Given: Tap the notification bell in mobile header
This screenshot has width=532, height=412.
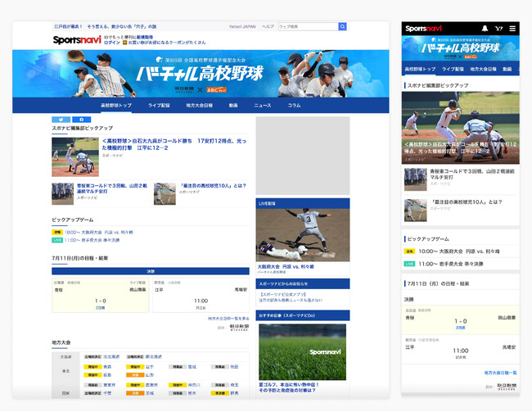Looking at the screenshot, I should [485, 28].
